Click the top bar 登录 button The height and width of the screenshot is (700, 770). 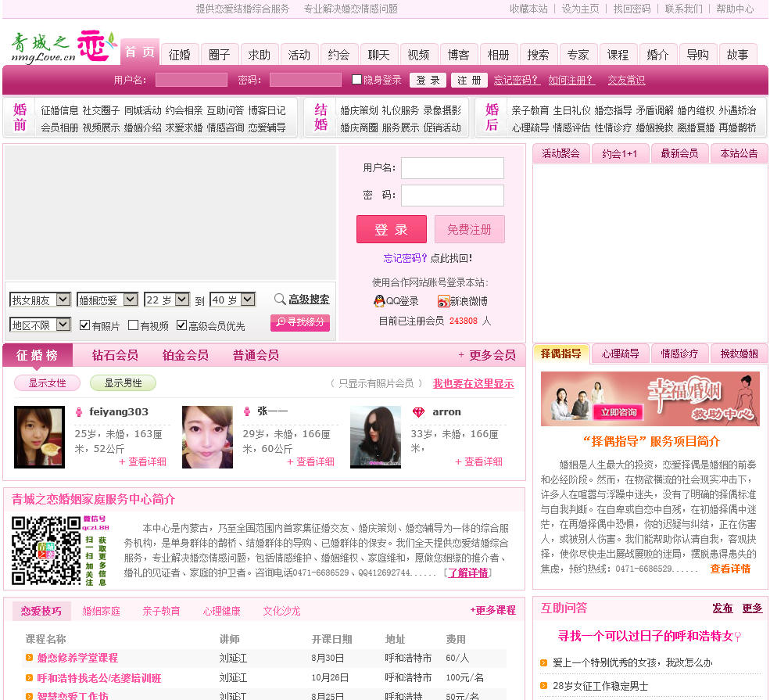point(428,80)
